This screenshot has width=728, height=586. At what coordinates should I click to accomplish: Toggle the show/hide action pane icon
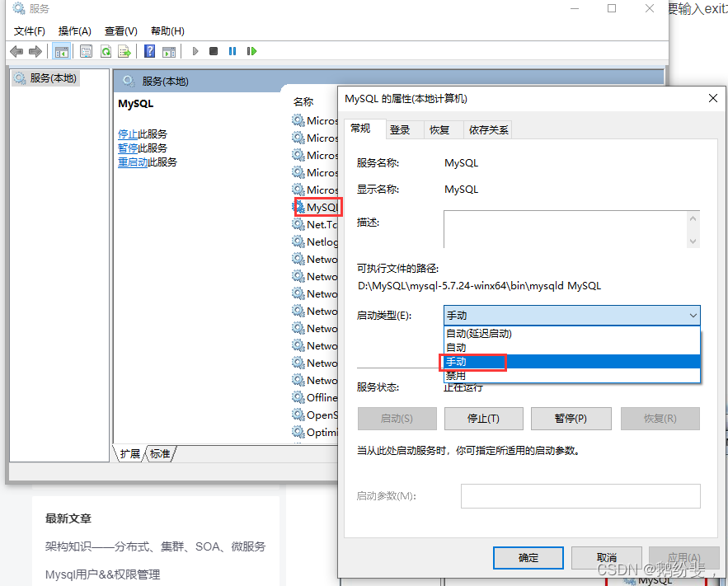click(x=169, y=51)
